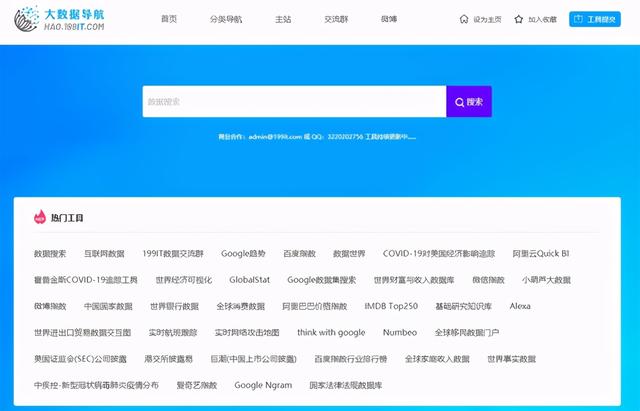Click the 大数据导航 site logo

(x=59, y=19)
